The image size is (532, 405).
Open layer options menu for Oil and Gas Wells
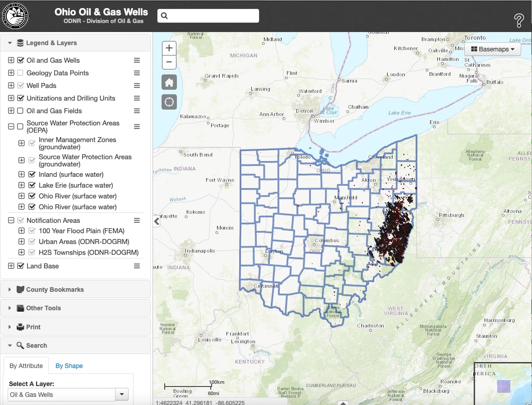(137, 60)
